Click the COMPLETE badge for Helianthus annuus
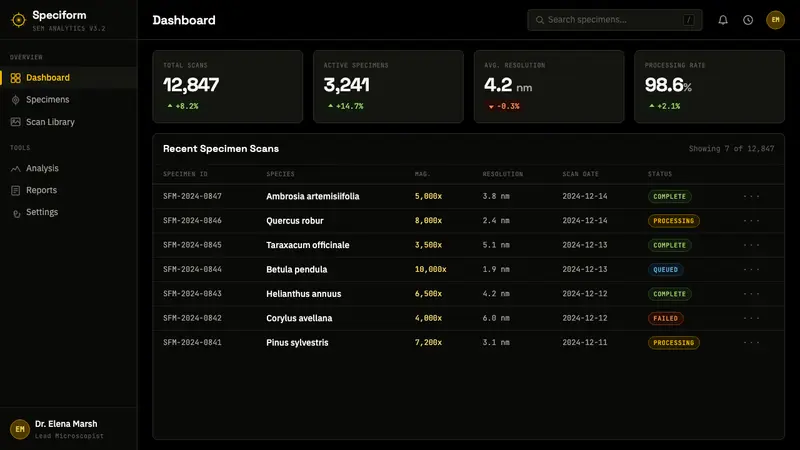Screen dimensions: 800x450 (x=669, y=294)
